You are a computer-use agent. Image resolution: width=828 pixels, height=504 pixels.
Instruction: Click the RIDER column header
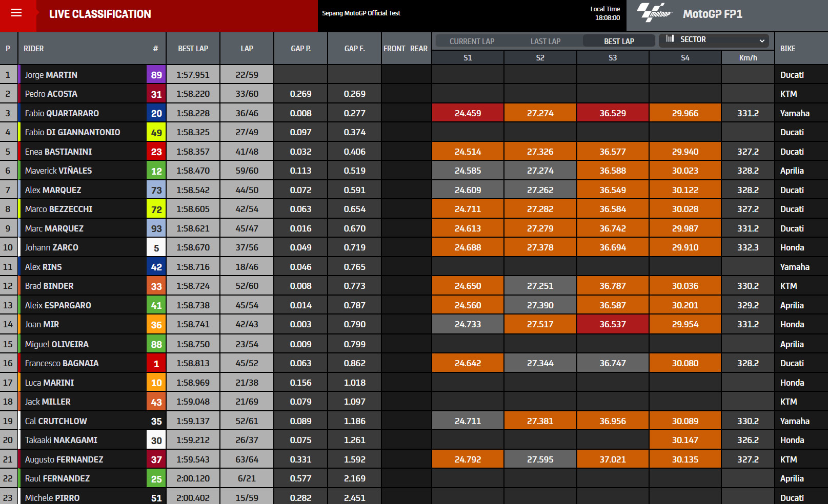[x=34, y=49]
